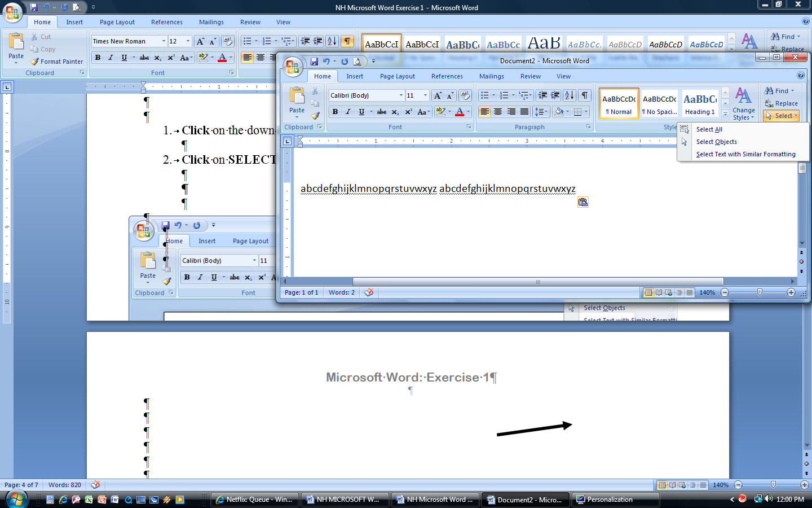
Task: Toggle Bold in Document2's Font group
Action: pos(335,112)
